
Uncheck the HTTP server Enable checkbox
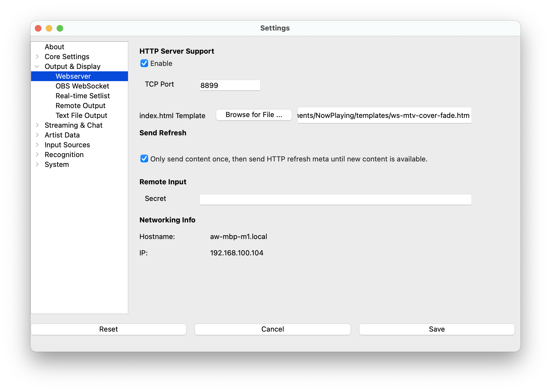click(x=144, y=63)
